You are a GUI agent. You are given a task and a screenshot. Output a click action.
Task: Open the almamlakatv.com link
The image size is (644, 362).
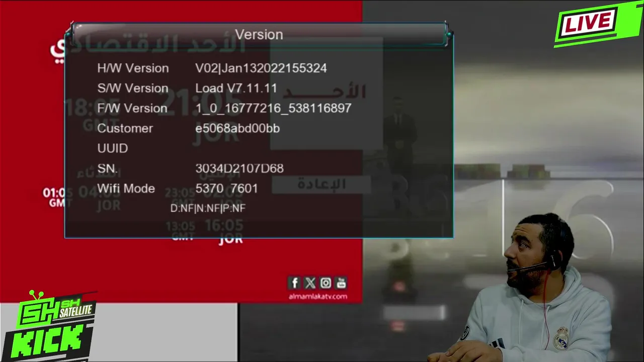point(318,296)
